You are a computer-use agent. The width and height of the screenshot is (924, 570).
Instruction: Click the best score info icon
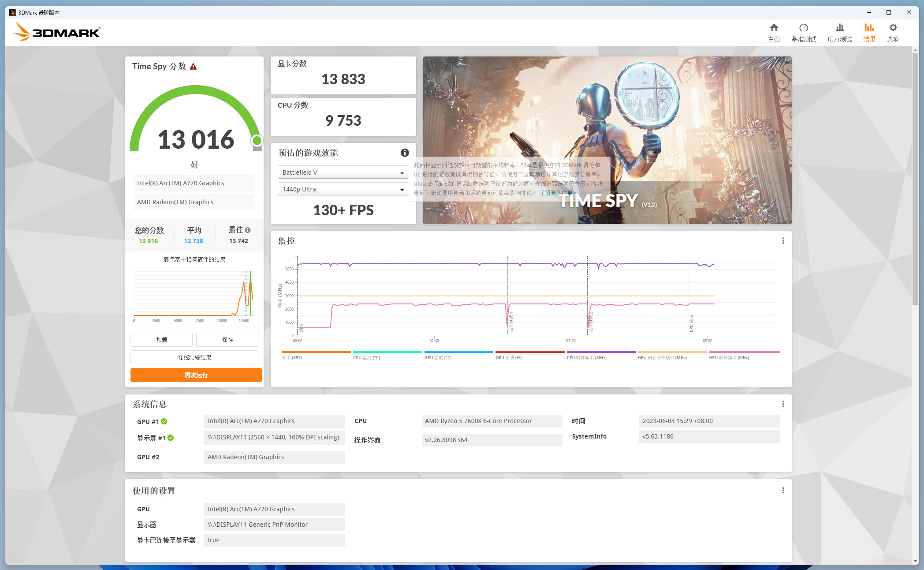coord(248,230)
